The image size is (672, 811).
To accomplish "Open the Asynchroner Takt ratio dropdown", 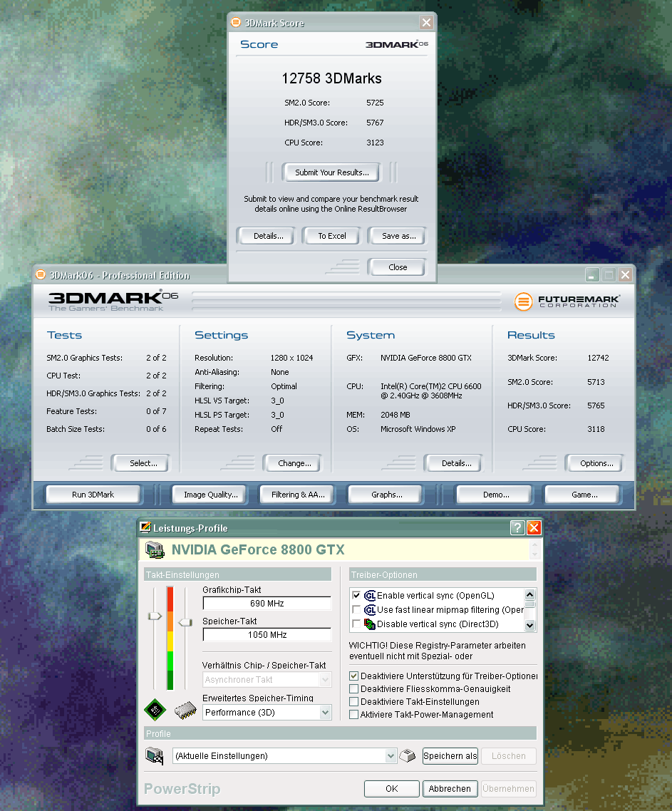I will (325, 680).
